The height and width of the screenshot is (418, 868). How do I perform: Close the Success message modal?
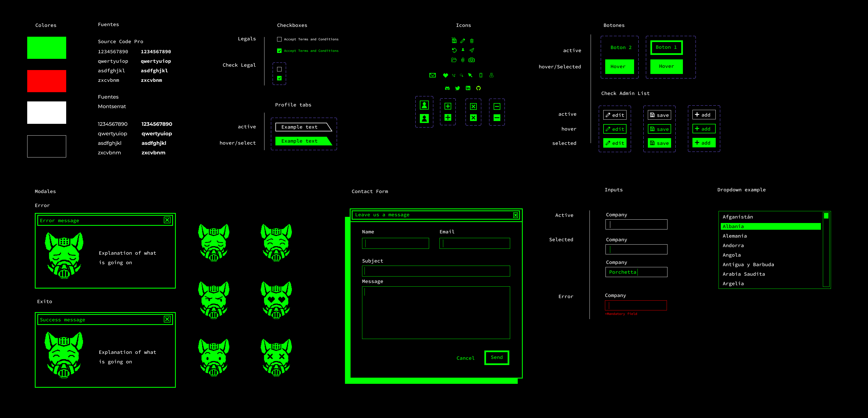coord(167,319)
